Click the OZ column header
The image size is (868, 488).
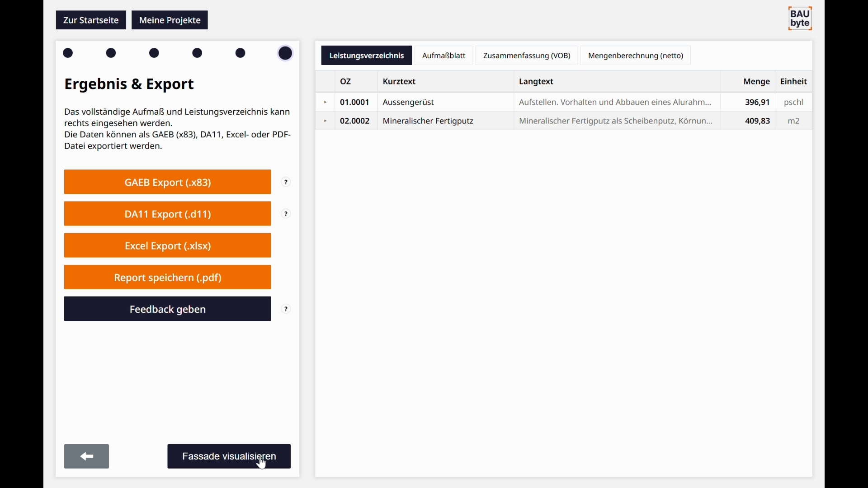(356, 82)
